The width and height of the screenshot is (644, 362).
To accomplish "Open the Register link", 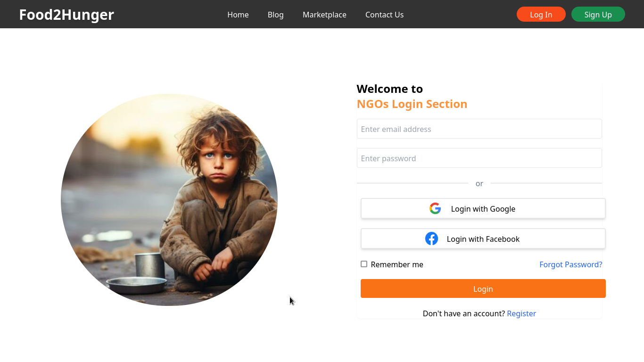I will (521, 313).
